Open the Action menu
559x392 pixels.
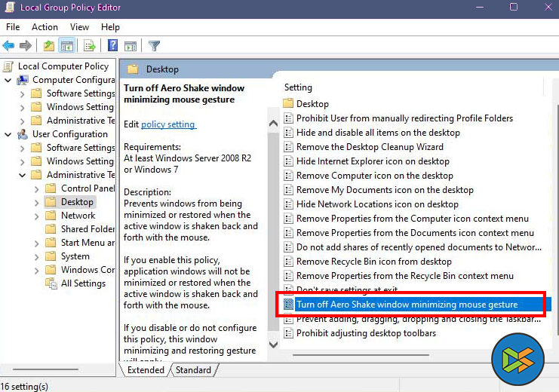[45, 27]
